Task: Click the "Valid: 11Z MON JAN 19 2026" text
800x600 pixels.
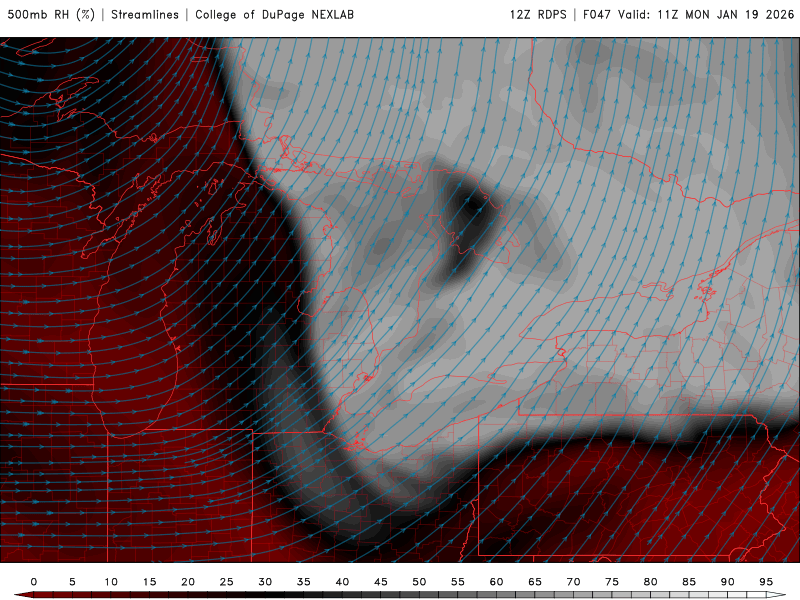Action: [x=706, y=14]
